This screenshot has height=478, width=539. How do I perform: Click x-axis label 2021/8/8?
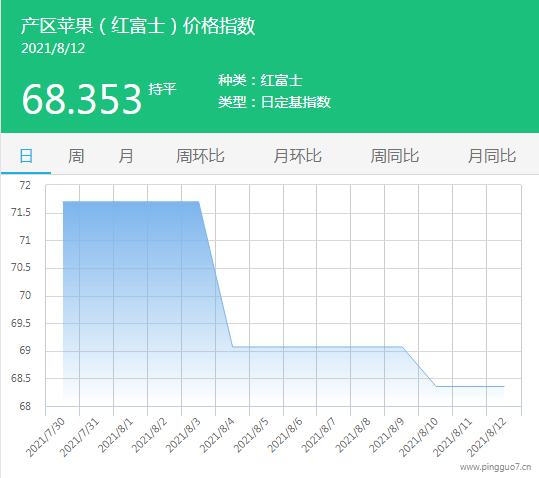352,435
